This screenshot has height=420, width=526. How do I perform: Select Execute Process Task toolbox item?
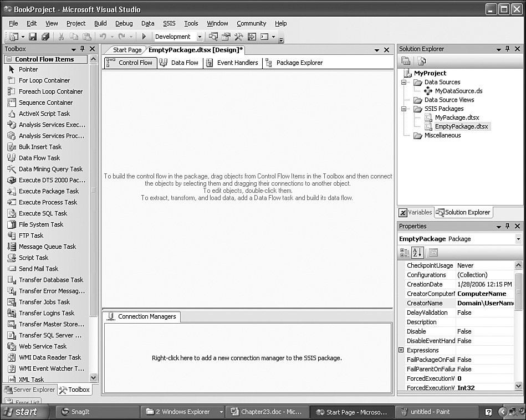coord(47,202)
